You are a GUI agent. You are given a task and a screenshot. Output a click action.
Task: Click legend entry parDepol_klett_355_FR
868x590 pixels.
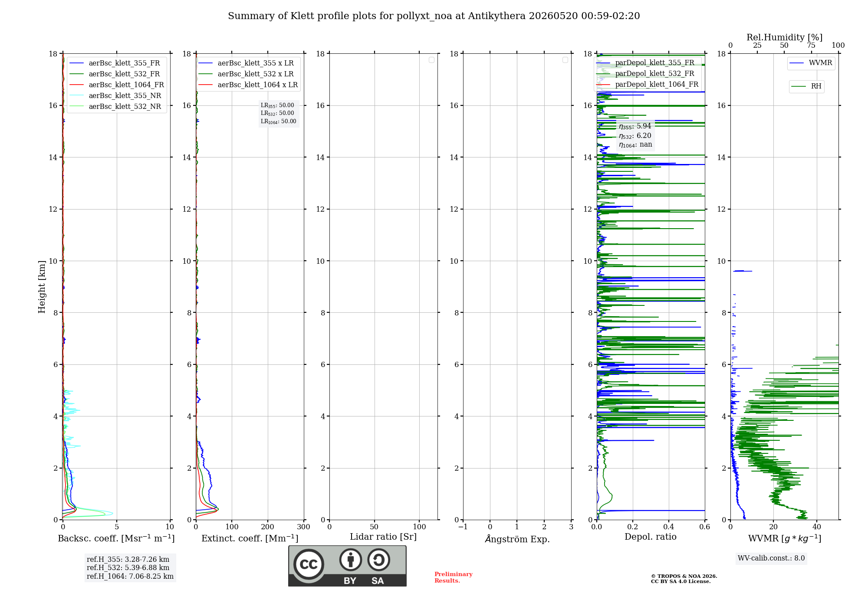coord(645,62)
